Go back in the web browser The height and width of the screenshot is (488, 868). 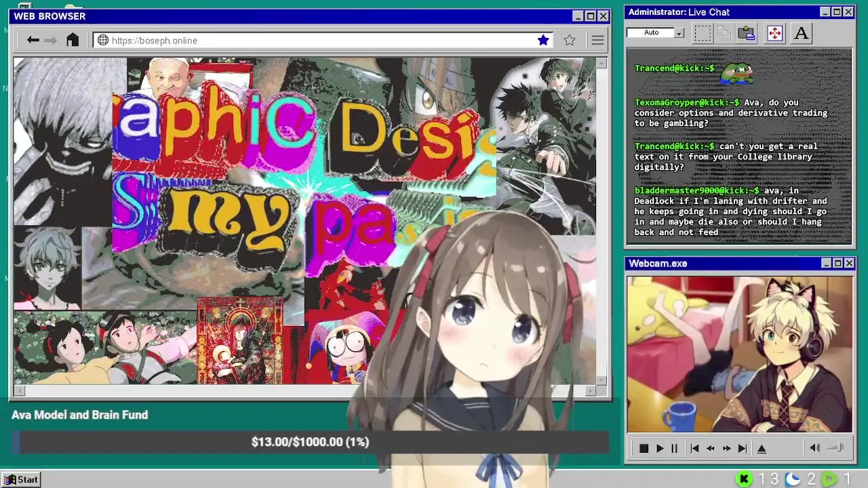point(33,40)
